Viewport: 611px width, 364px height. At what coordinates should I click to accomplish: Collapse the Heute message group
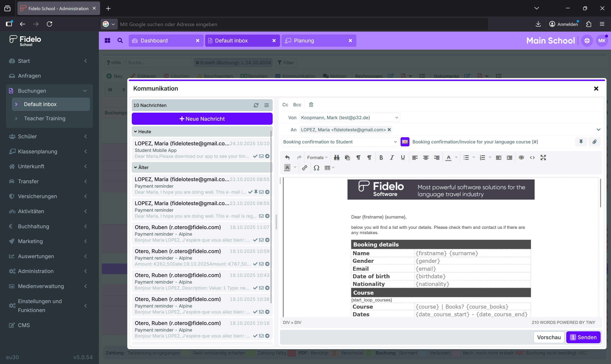coord(135,132)
